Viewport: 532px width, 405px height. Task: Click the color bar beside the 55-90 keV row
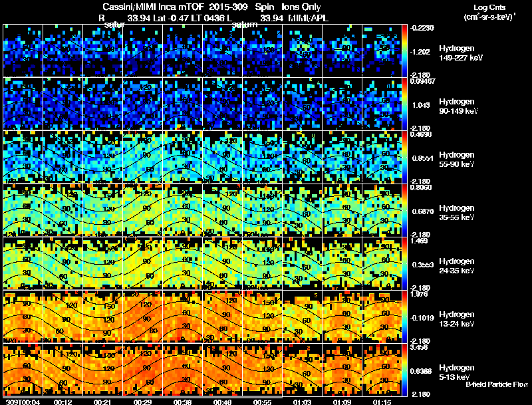(x=404, y=157)
